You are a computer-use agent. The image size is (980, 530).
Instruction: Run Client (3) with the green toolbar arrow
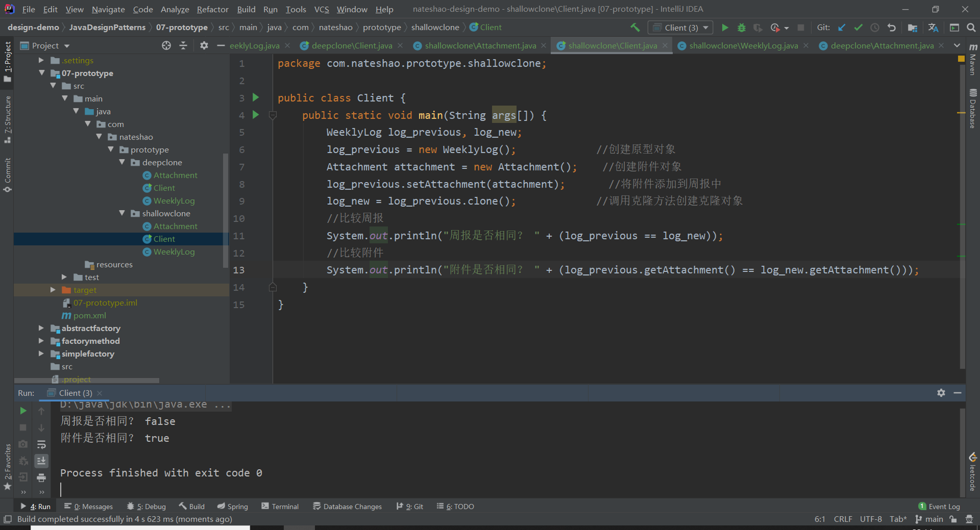(x=725, y=27)
